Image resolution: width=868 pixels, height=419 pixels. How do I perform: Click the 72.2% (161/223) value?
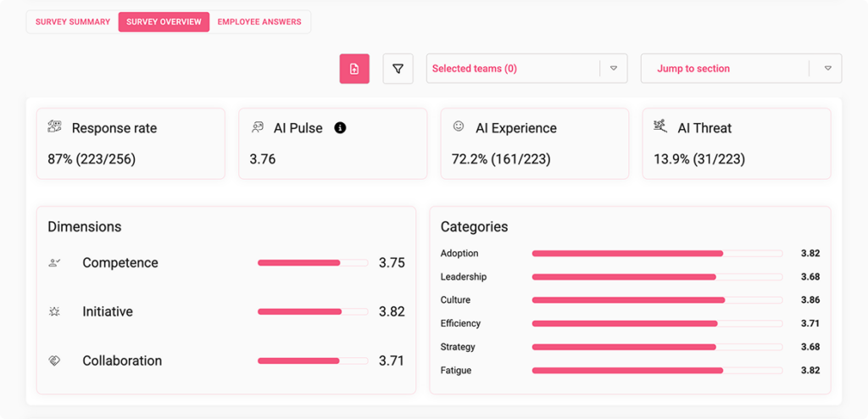click(501, 159)
